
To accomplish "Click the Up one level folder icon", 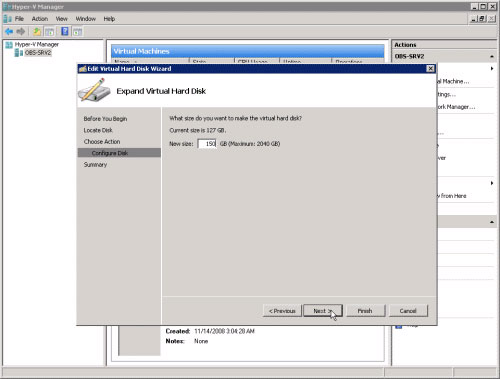I will pyautogui.click(x=37, y=32).
